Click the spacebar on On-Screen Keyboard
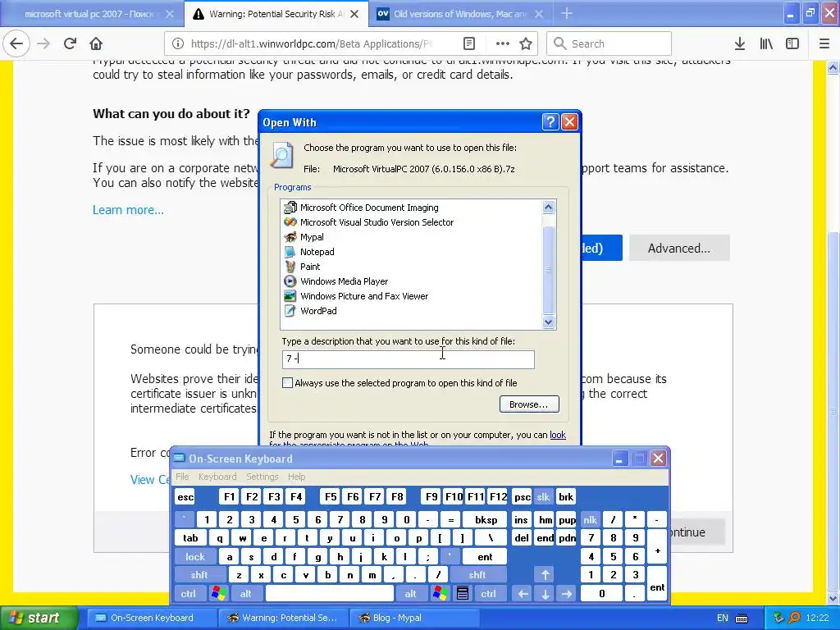 click(330, 594)
